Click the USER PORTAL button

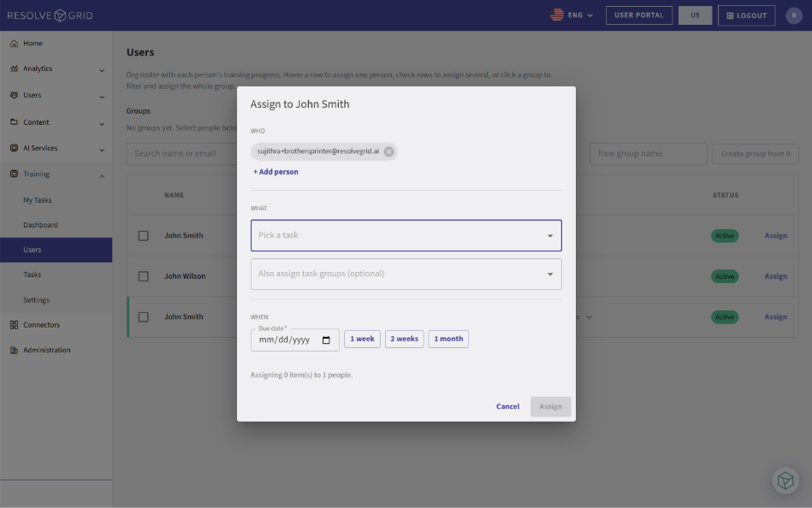pyautogui.click(x=639, y=15)
